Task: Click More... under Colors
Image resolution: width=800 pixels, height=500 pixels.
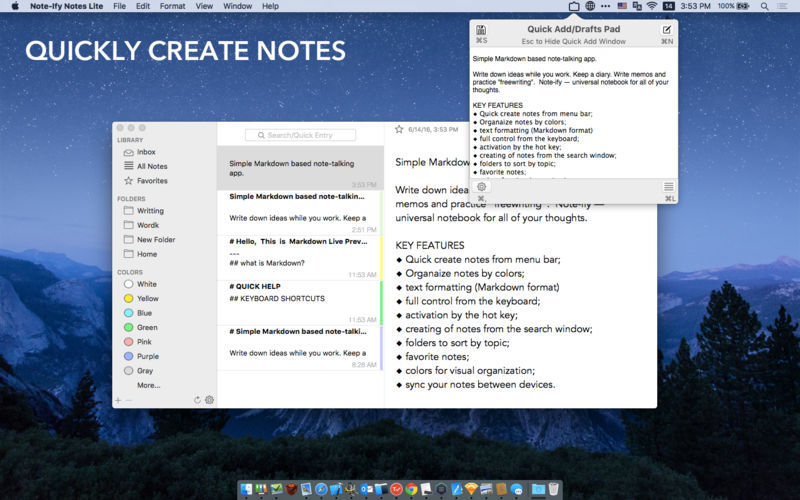Action: pyautogui.click(x=148, y=385)
